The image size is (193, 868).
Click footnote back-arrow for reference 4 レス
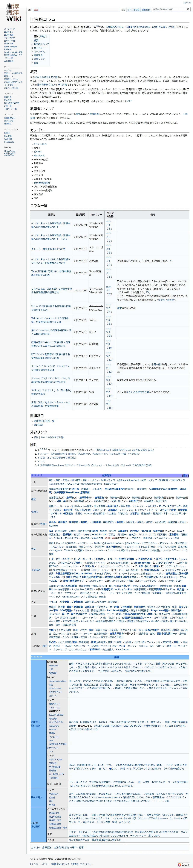(39, 462)
